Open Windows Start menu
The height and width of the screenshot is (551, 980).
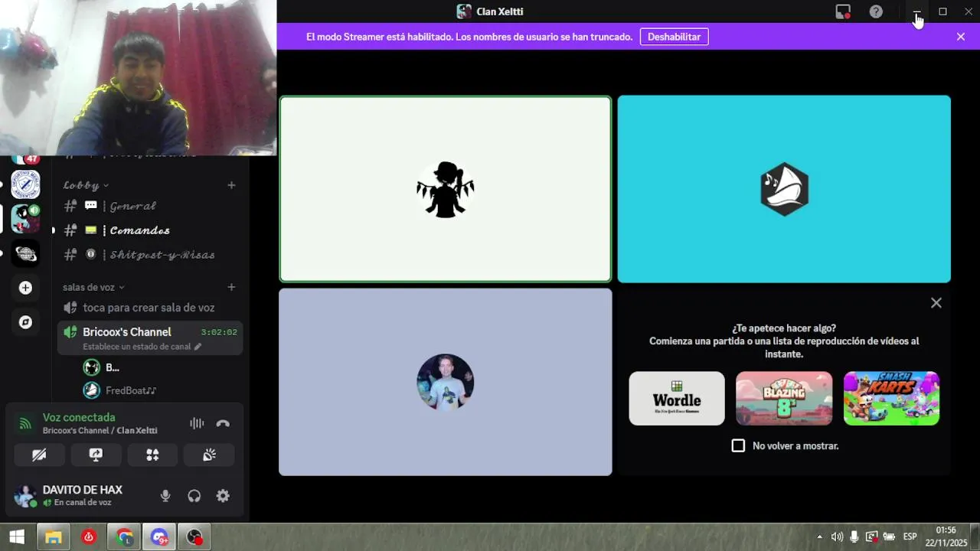17,537
